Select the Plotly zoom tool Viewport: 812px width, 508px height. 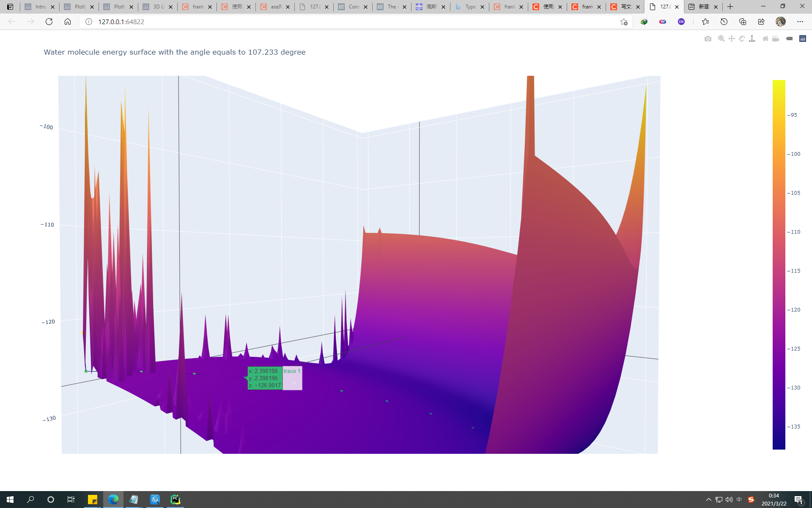(x=721, y=39)
